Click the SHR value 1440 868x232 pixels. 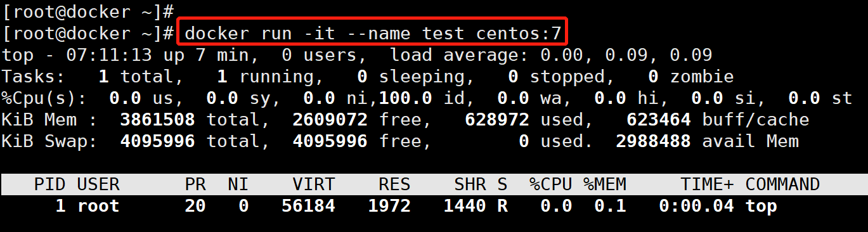(x=465, y=206)
